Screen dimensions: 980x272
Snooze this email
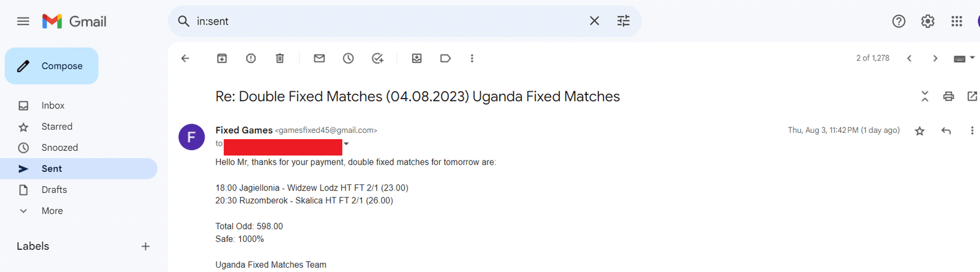(x=348, y=58)
